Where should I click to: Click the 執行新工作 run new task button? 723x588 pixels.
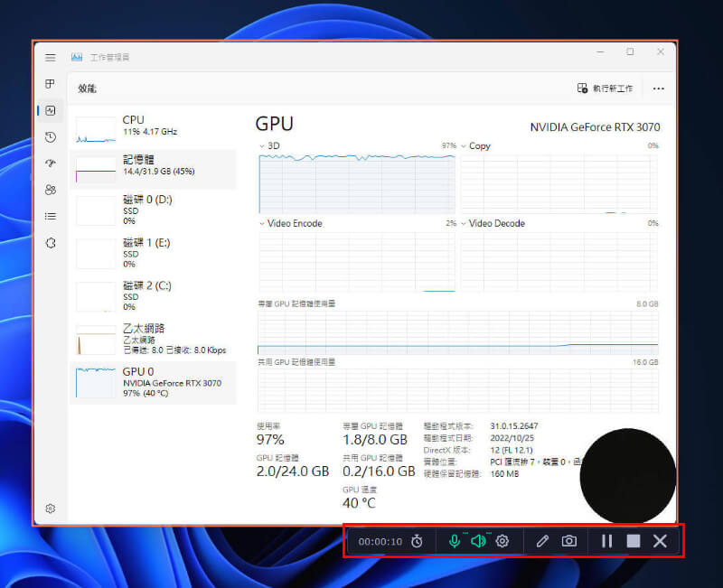[605, 89]
